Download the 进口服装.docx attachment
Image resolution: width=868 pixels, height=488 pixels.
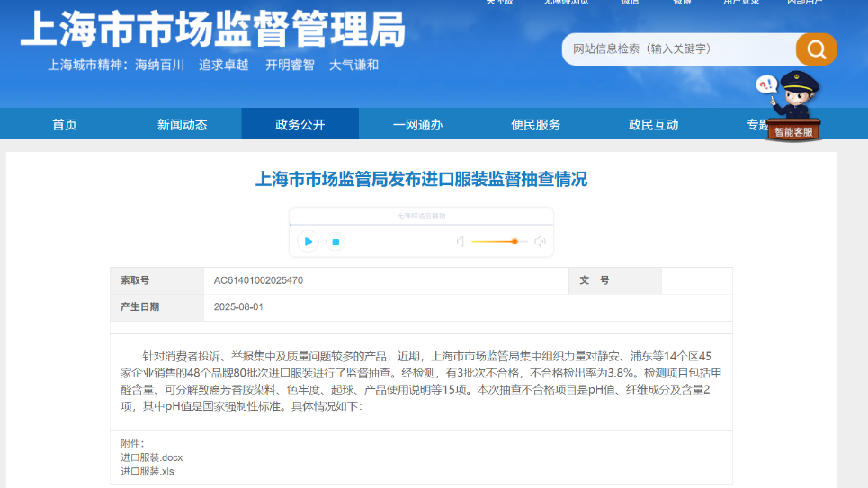152,457
